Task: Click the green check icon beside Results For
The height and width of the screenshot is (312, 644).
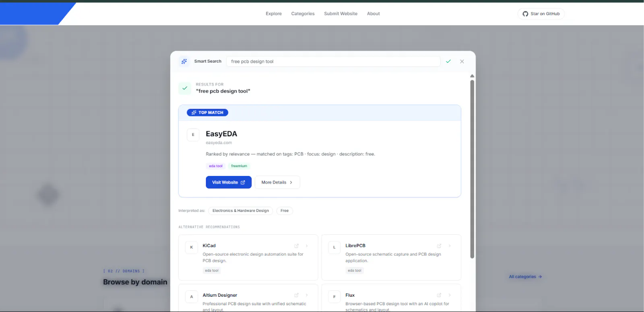Action: pyautogui.click(x=185, y=88)
